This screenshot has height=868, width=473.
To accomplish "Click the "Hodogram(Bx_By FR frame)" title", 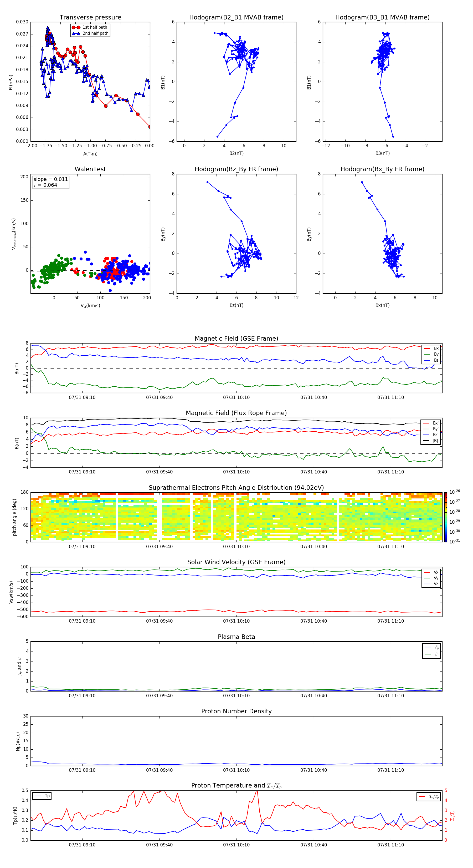I will [382, 169].
